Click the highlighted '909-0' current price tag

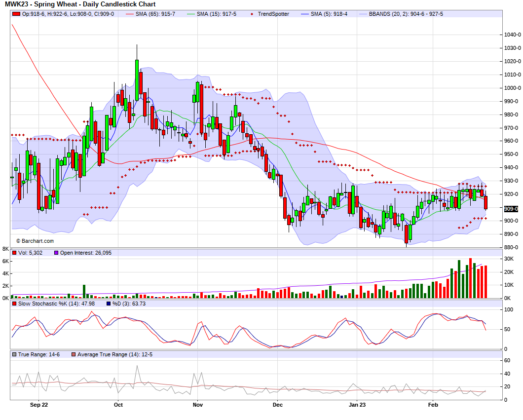[511, 209]
